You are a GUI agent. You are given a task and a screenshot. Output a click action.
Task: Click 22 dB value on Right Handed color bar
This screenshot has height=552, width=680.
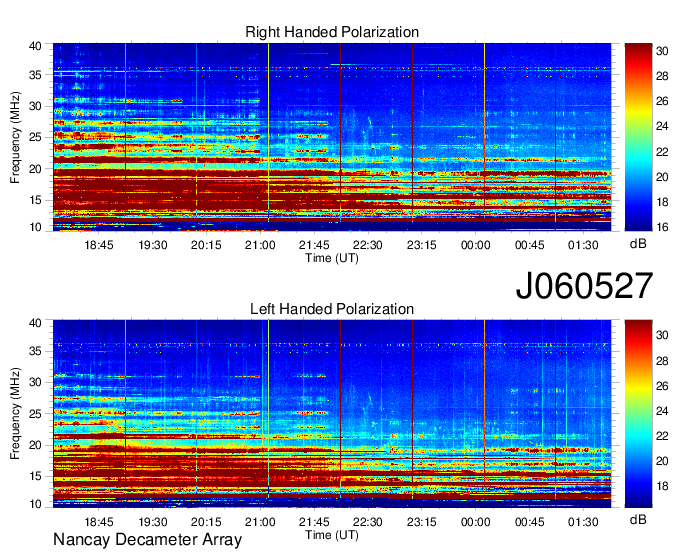[x=662, y=152]
